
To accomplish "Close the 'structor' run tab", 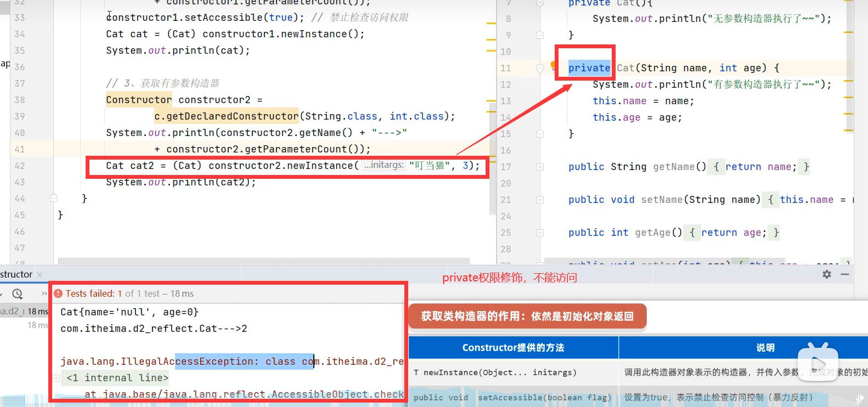I will tap(40, 275).
